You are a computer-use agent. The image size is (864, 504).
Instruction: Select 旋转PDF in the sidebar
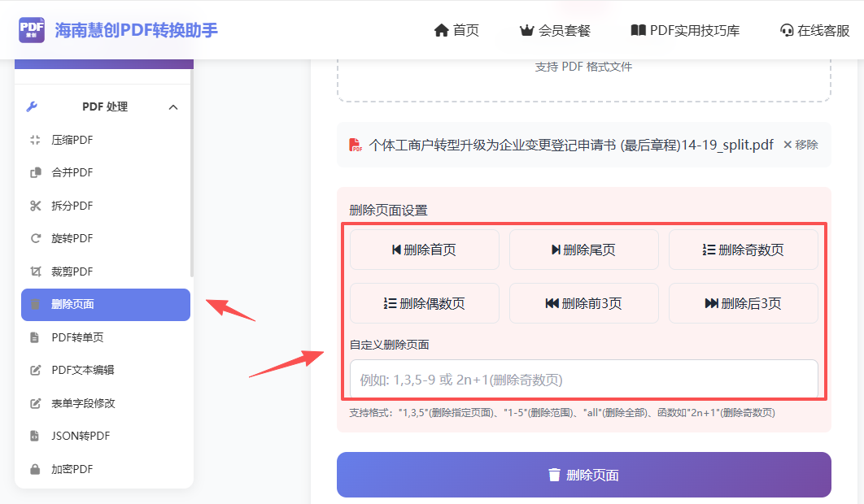click(105, 238)
